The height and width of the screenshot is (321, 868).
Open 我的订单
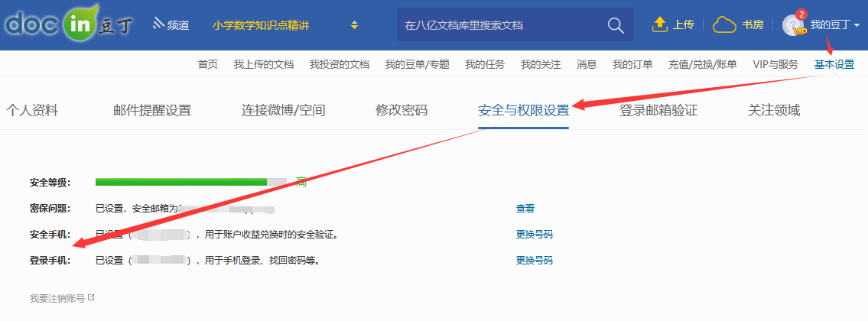632,65
